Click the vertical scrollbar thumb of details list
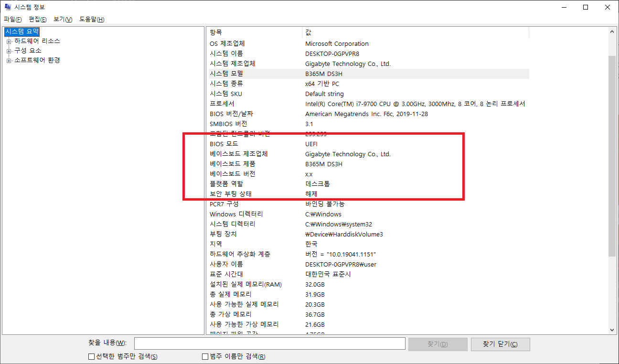This screenshot has width=619, height=364. [612, 156]
